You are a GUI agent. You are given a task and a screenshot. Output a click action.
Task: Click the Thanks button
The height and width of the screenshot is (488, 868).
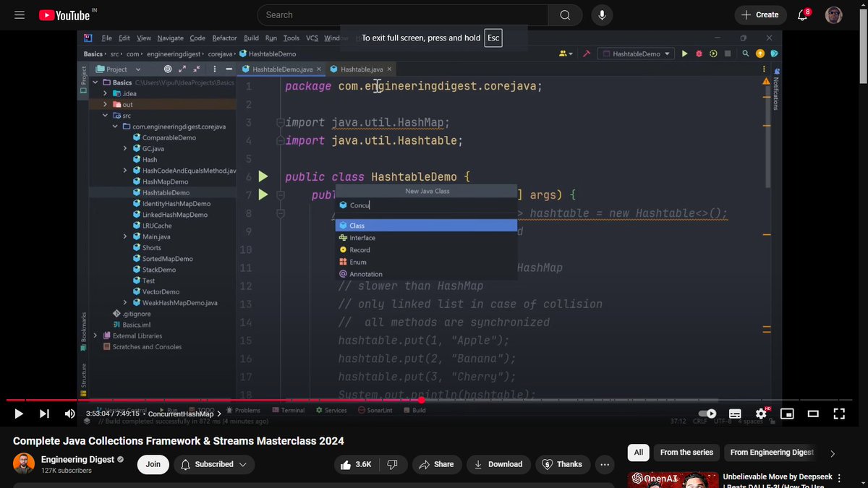click(x=563, y=464)
